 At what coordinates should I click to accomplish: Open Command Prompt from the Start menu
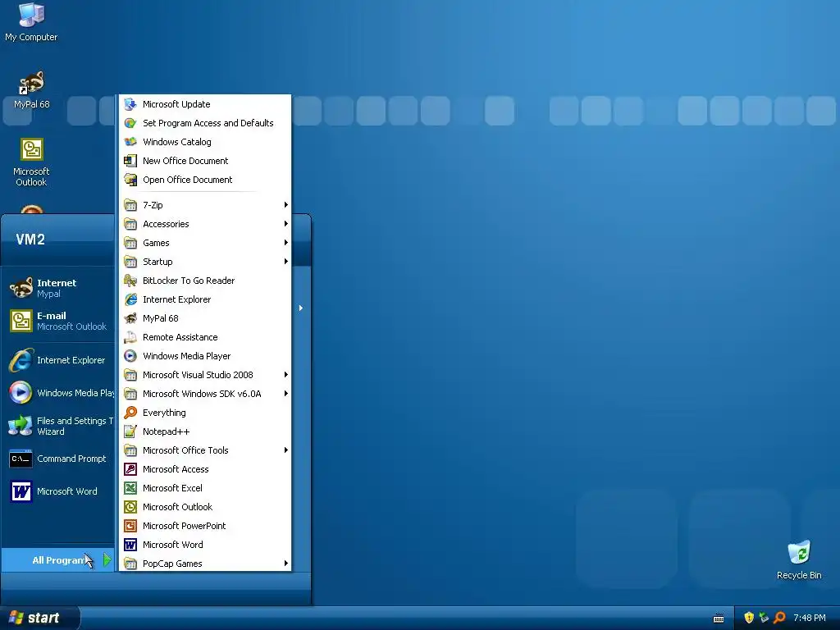click(x=59, y=459)
